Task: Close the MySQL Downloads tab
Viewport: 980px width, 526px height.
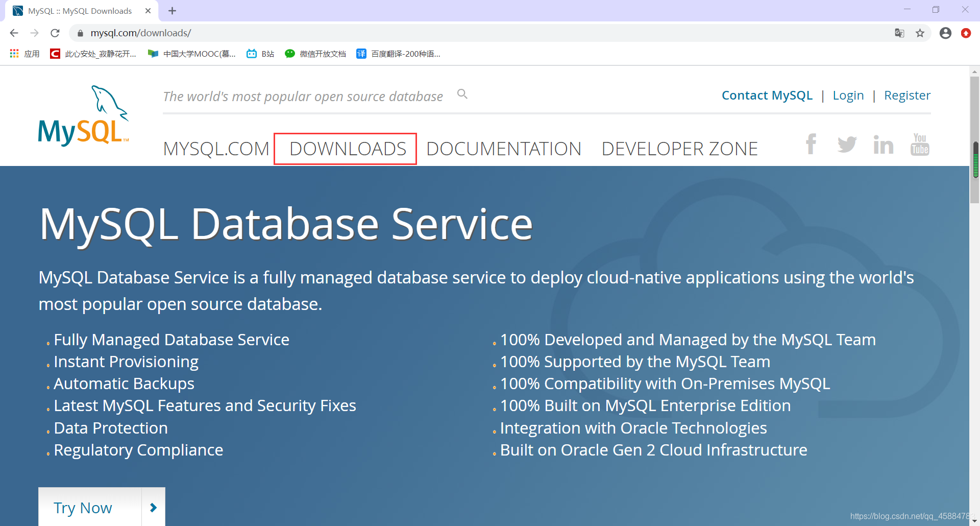Action: [x=148, y=11]
